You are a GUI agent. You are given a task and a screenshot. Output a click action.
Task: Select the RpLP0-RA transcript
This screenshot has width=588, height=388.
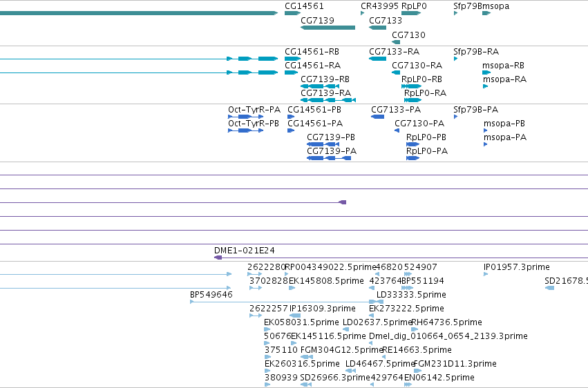click(413, 100)
